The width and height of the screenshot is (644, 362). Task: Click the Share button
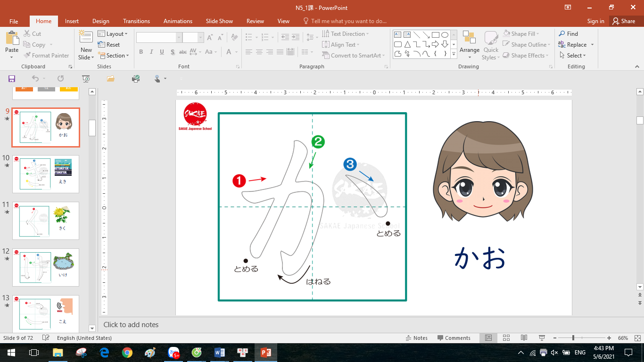[x=623, y=21]
